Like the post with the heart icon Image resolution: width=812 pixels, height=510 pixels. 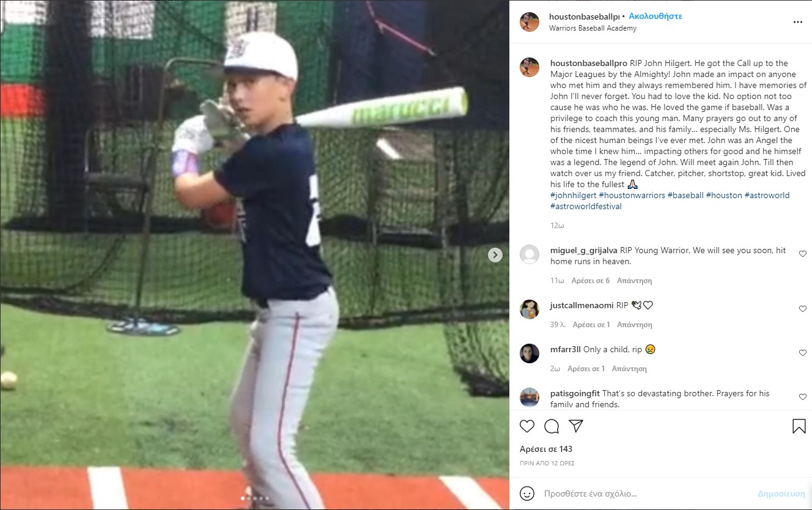pyautogui.click(x=527, y=426)
